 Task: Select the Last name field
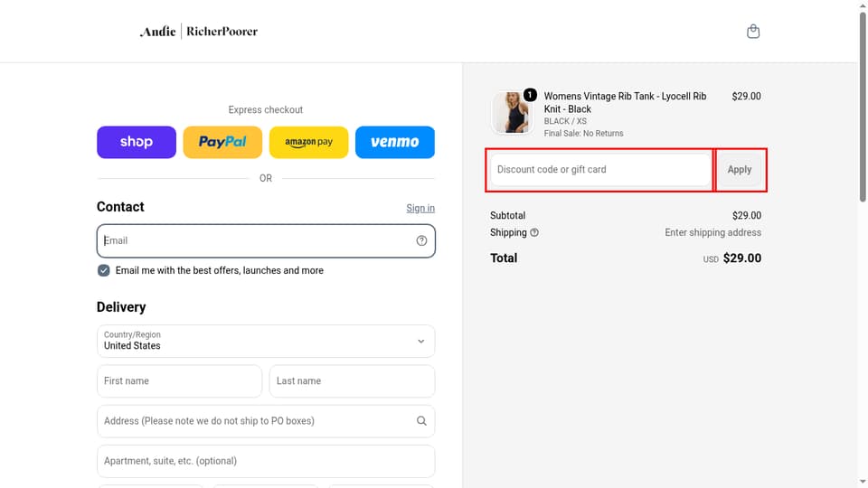click(352, 381)
